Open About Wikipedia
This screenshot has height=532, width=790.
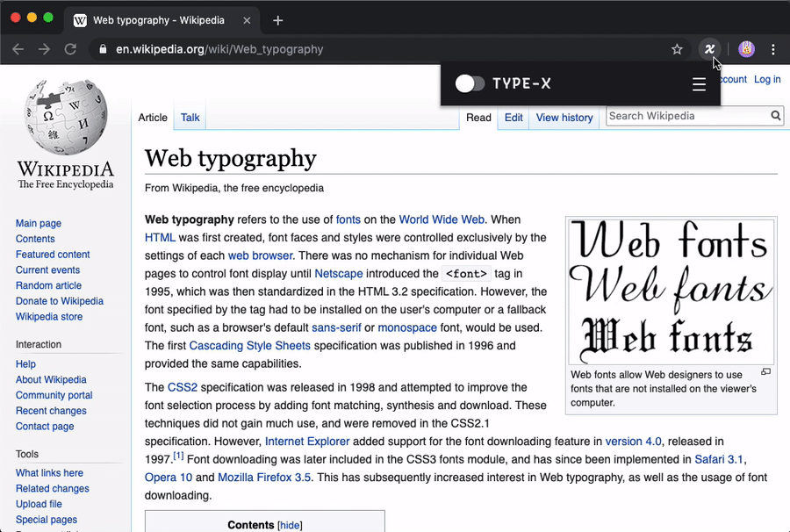coord(51,380)
